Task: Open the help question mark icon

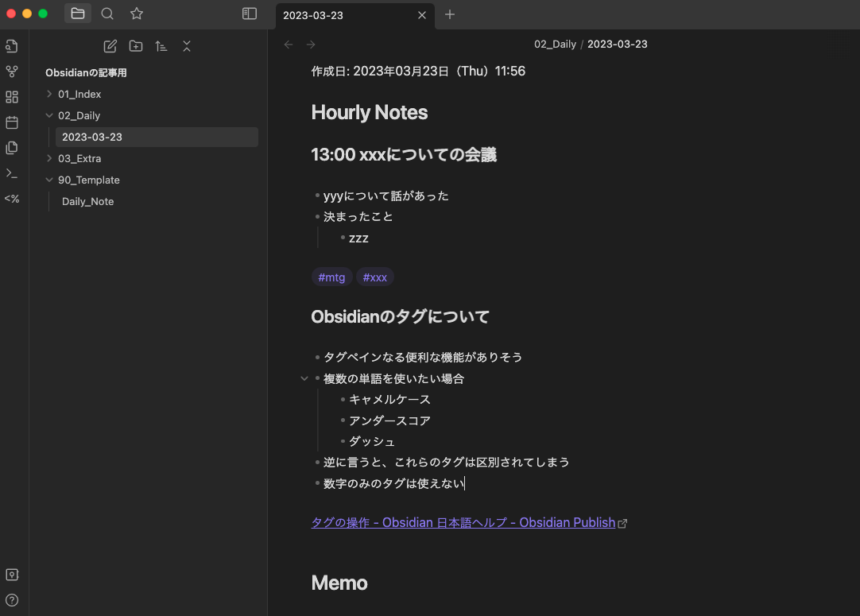Action: point(11,600)
